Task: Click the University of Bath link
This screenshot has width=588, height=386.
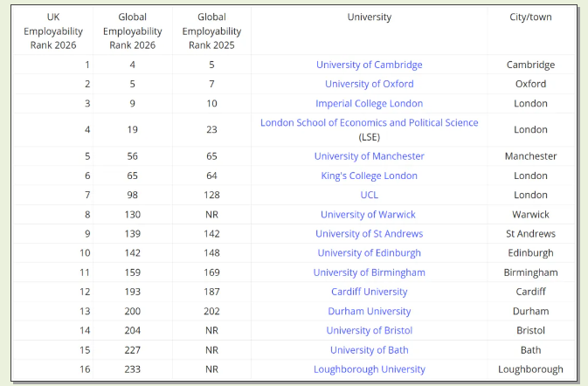Action: [x=369, y=350]
